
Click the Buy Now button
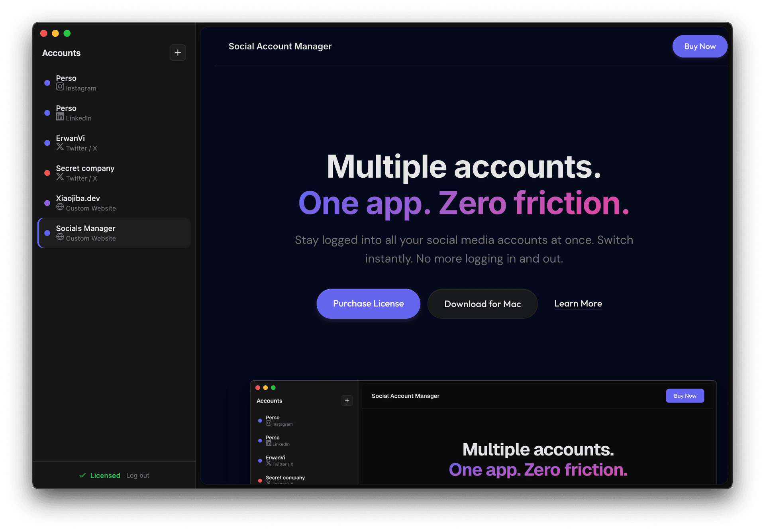pyautogui.click(x=700, y=46)
